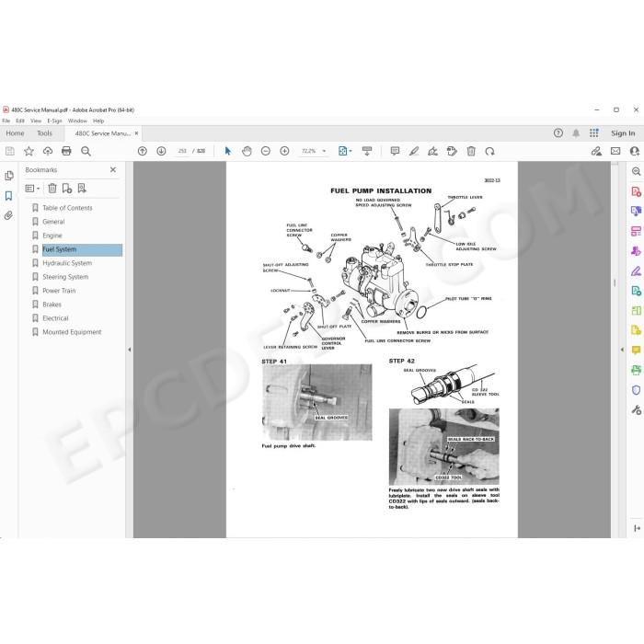Click the Delete page trash icon

tap(471, 151)
